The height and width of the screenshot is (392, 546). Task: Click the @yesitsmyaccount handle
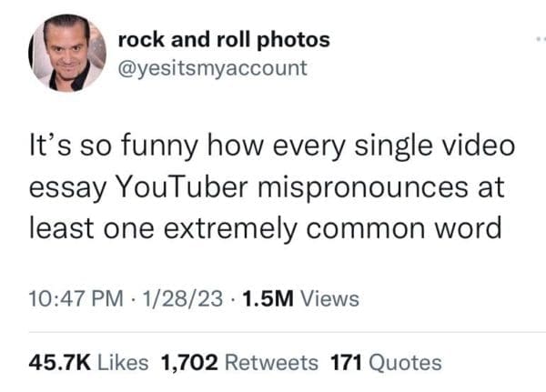click(213, 67)
